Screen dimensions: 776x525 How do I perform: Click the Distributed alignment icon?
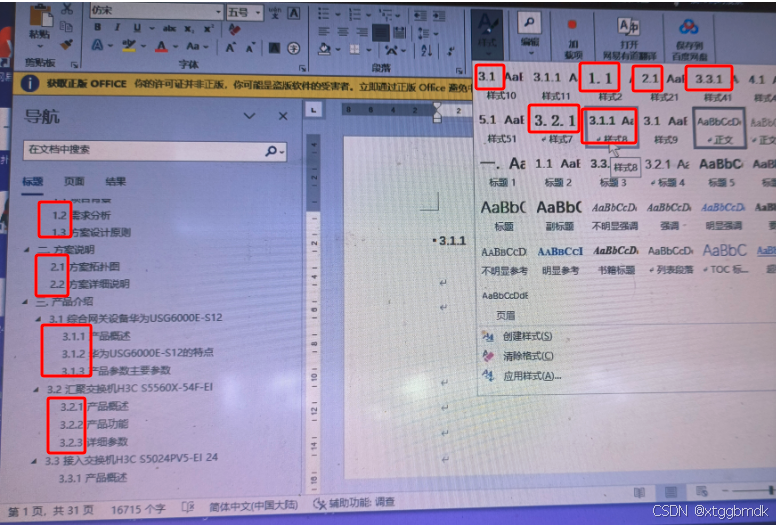[399, 33]
